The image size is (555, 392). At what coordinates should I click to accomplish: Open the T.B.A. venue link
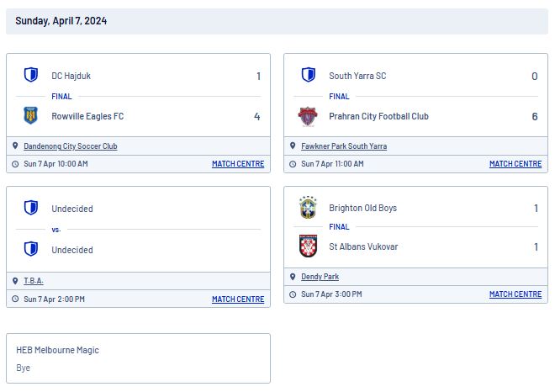tap(34, 281)
